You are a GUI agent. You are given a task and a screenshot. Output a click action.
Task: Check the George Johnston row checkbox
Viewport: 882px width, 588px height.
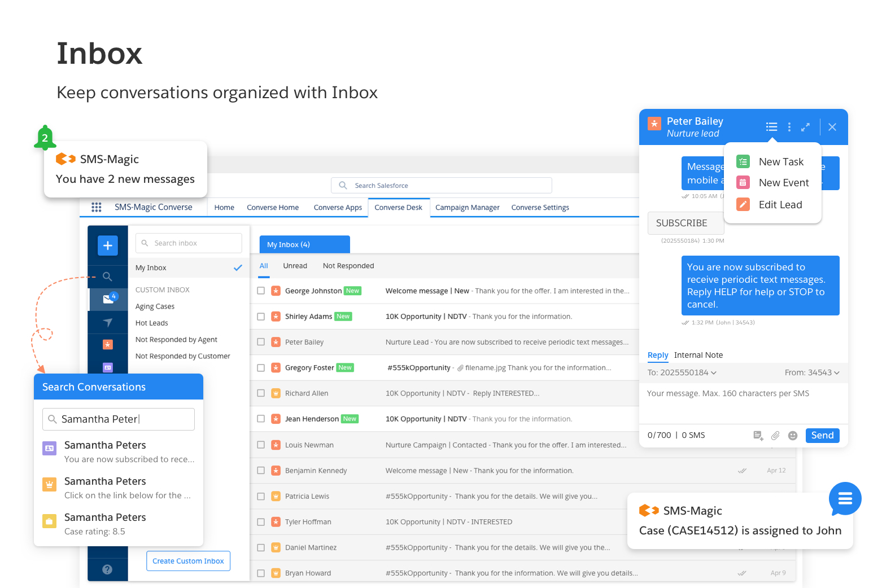pos(261,291)
